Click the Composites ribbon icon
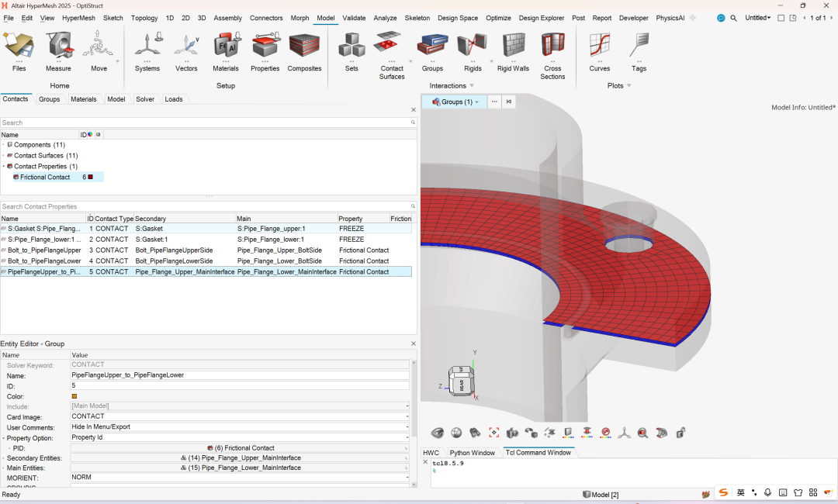 [304, 50]
